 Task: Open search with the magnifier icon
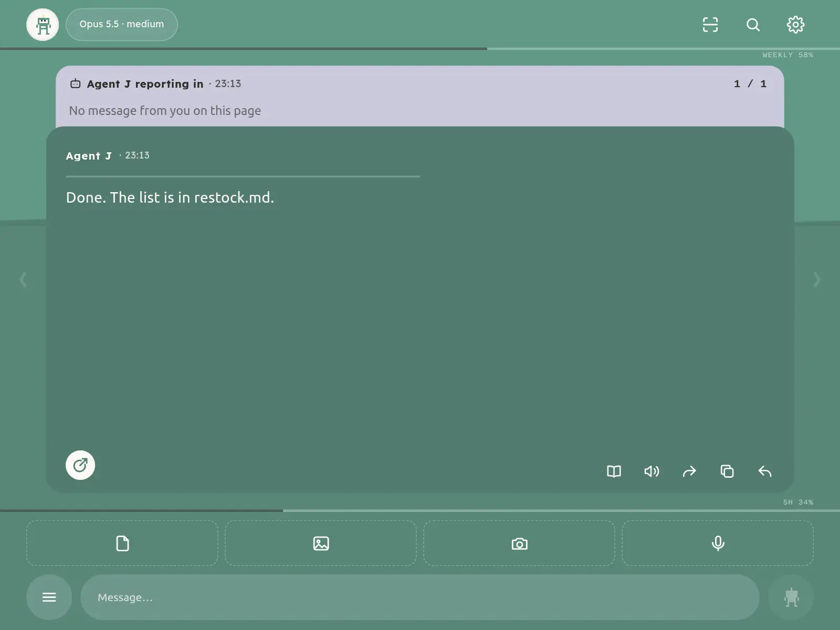tap(753, 25)
